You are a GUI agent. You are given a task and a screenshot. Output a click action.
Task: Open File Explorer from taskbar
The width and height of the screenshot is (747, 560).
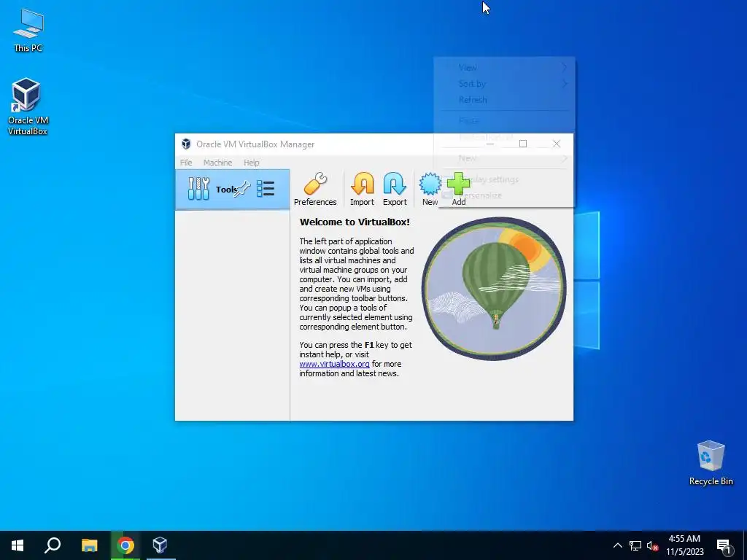[89, 545]
